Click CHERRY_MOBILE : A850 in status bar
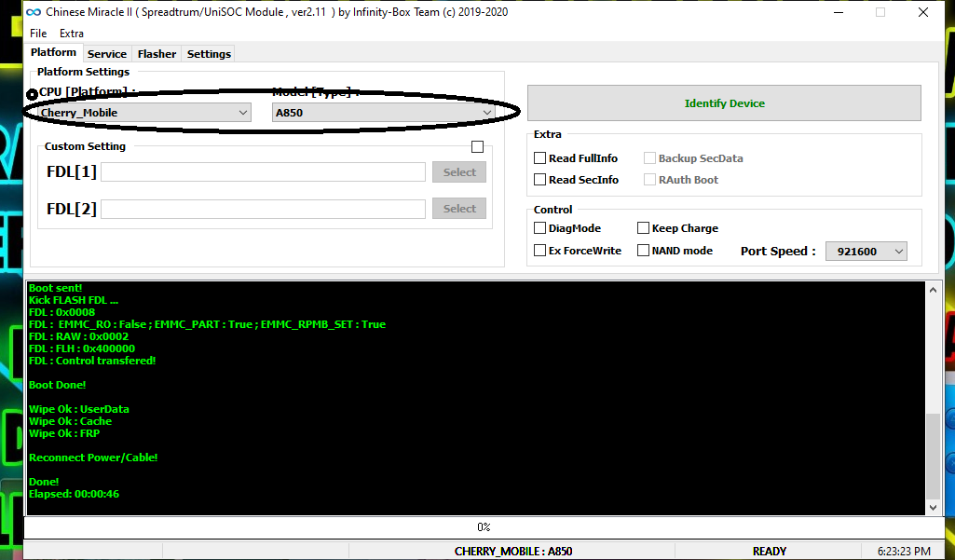Viewport: 955px width, 560px height. tap(512, 552)
